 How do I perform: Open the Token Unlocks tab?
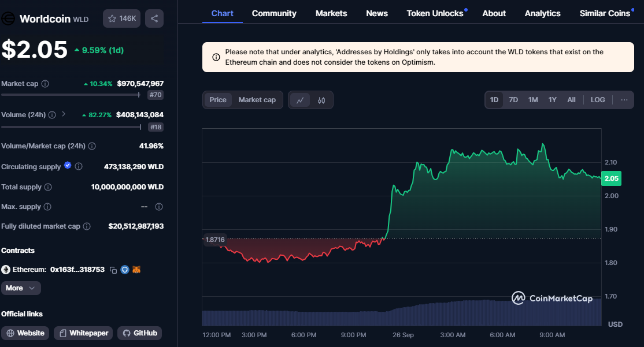[x=435, y=13]
